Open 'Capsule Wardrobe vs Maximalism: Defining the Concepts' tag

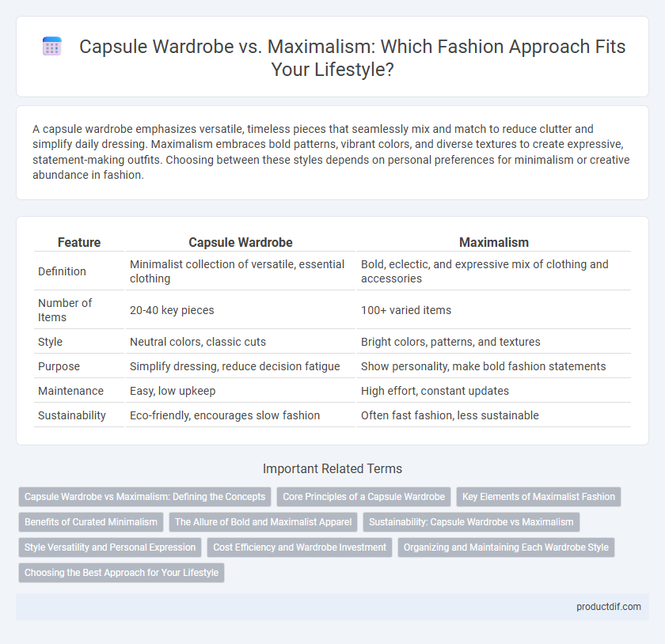(145, 497)
